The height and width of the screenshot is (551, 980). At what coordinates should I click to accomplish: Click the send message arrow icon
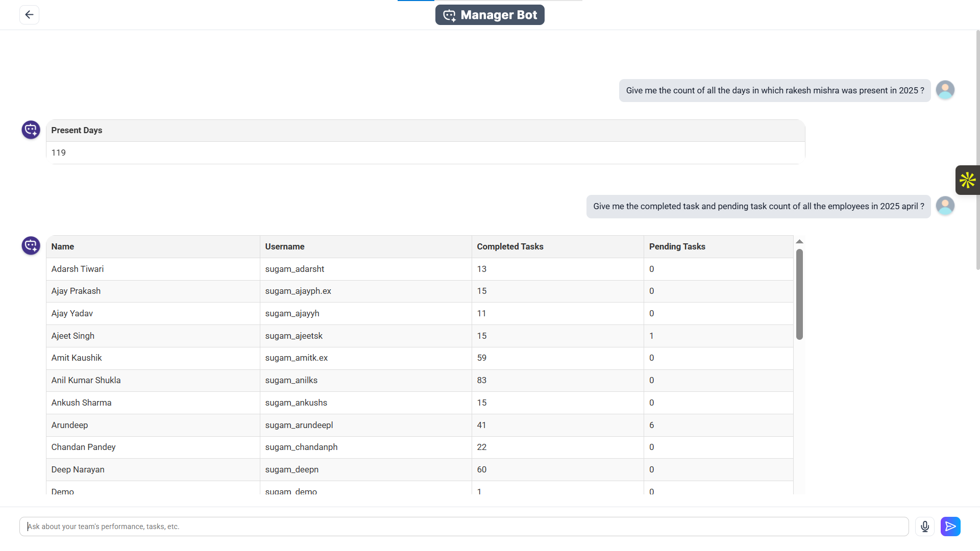click(950, 527)
